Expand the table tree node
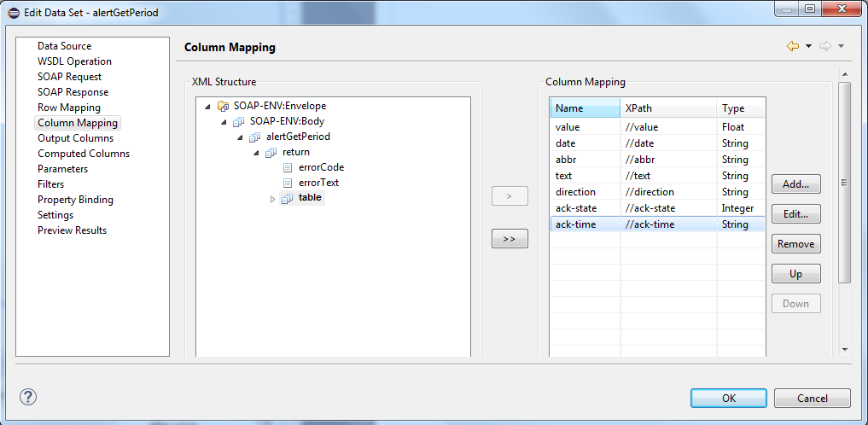Viewport: 868px width, 425px height. coord(273,199)
